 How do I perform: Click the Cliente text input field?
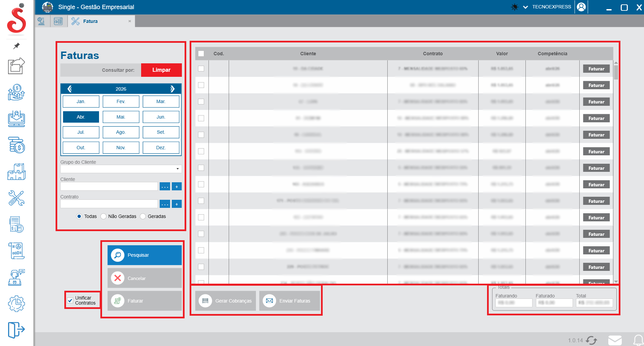(109, 186)
